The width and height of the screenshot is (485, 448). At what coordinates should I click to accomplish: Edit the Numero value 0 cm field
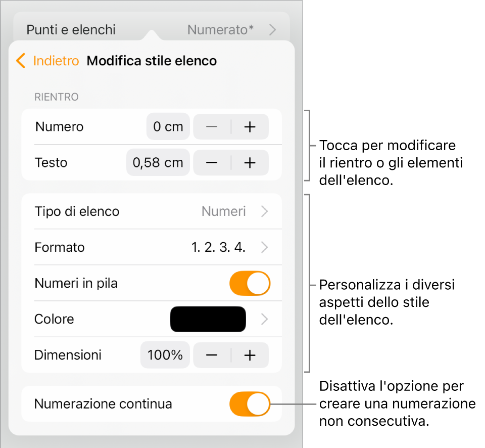(x=168, y=126)
